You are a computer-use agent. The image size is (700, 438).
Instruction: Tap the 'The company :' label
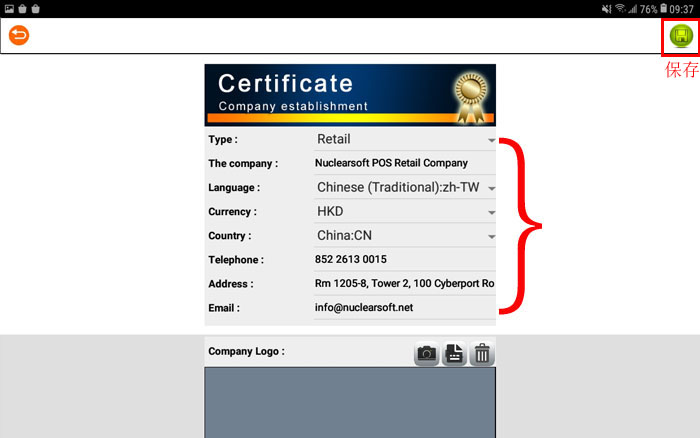point(243,164)
